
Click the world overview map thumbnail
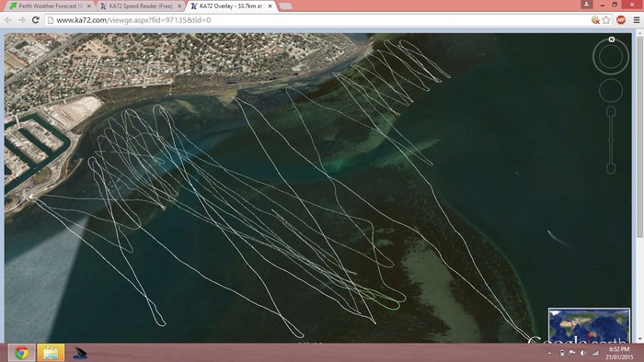589,325
